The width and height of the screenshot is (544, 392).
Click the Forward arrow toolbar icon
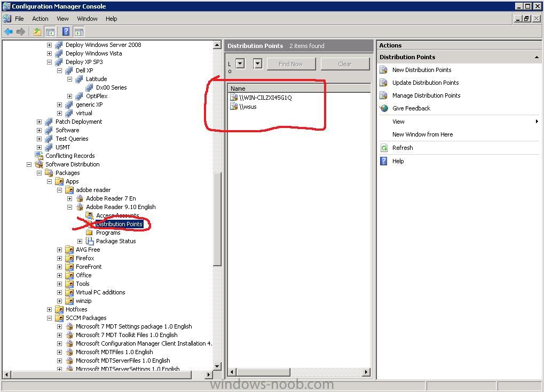tap(21, 32)
